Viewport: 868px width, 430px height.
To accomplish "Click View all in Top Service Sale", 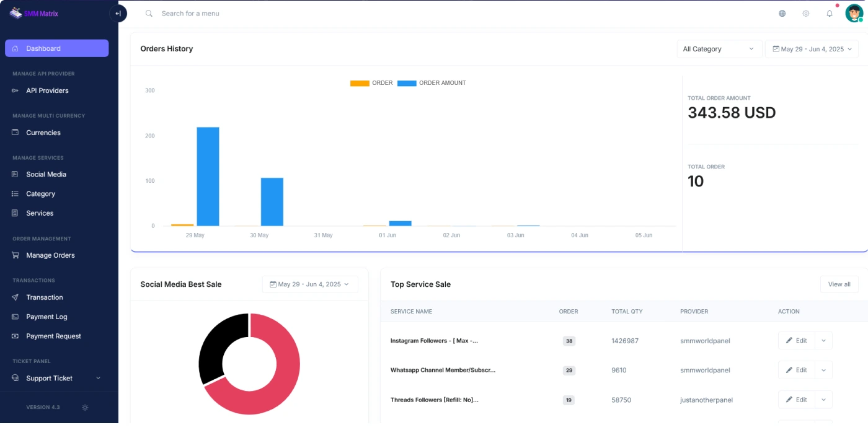I will 839,284.
